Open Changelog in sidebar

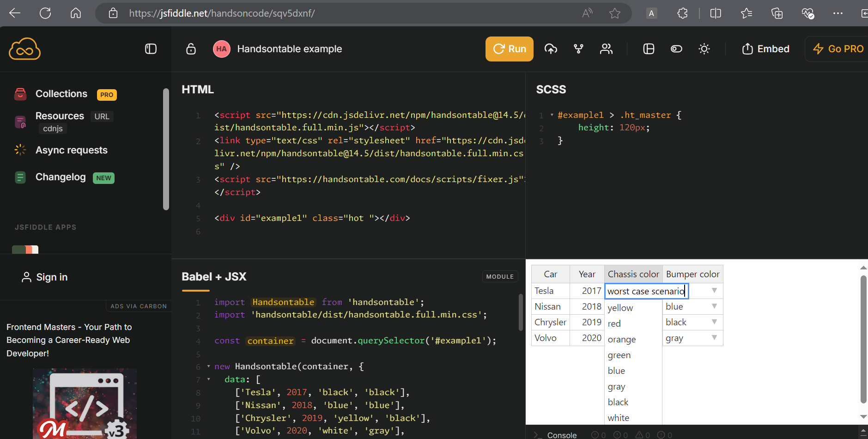click(61, 177)
